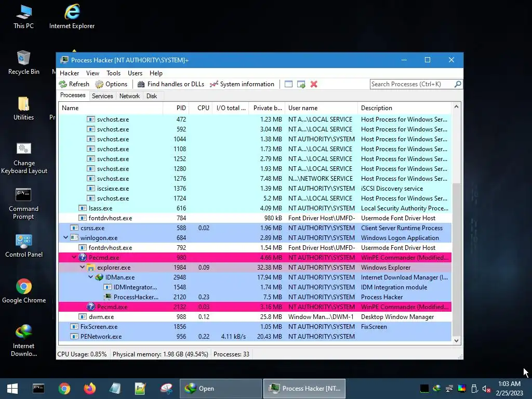Click the muted volume tray icon

[x=487, y=389]
